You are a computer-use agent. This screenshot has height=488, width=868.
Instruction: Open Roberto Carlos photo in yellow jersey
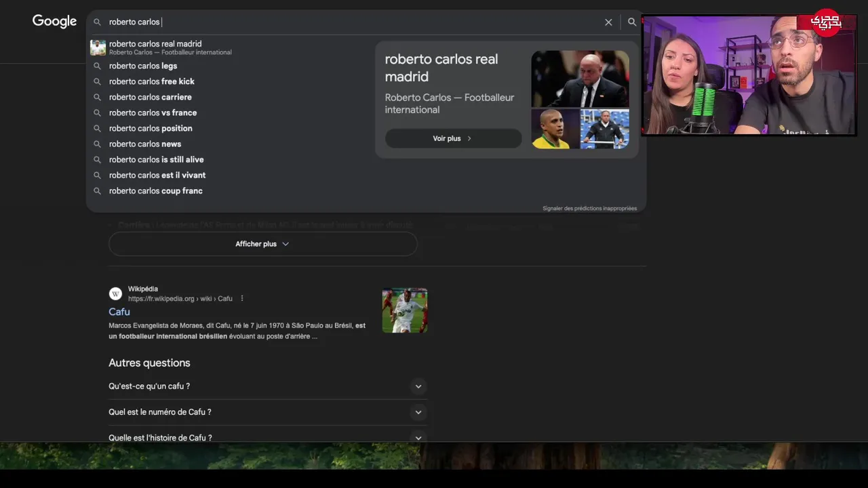click(x=555, y=129)
